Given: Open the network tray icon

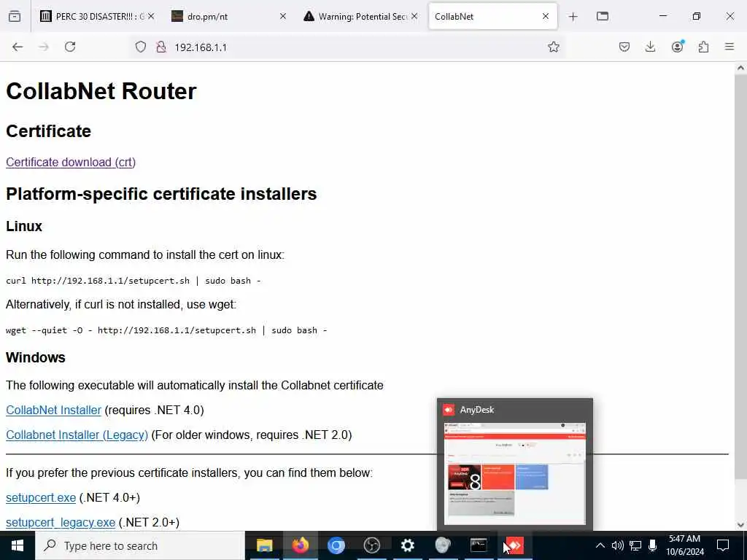Looking at the screenshot, I should click(635, 545).
